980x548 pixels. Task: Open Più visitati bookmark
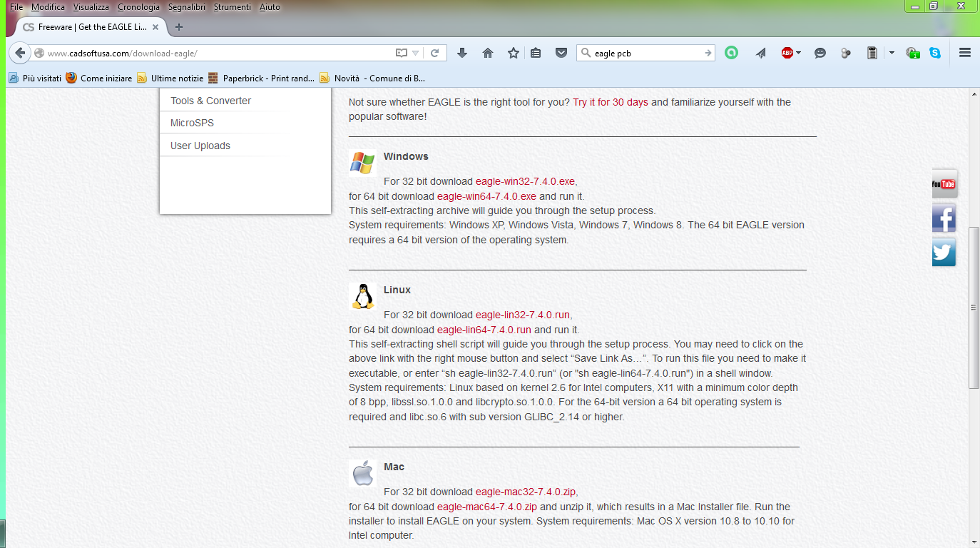point(35,78)
